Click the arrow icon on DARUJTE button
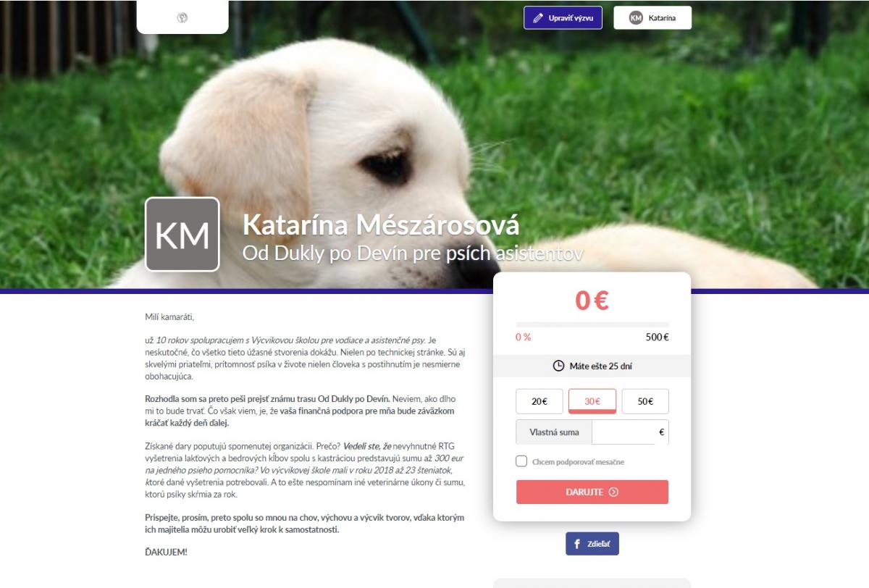The width and height of the screenshot is (869, 588). click(613, 492)
